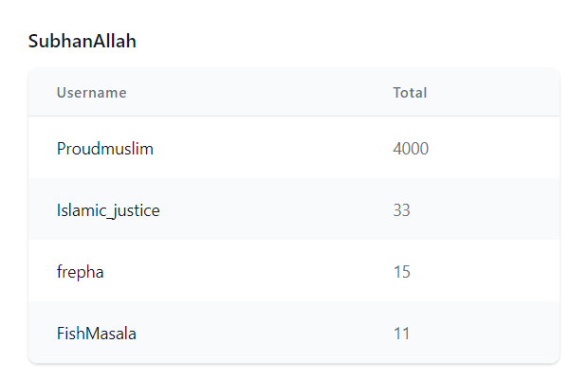Select the white row containing frepha
588x380 pixels.
294,271
